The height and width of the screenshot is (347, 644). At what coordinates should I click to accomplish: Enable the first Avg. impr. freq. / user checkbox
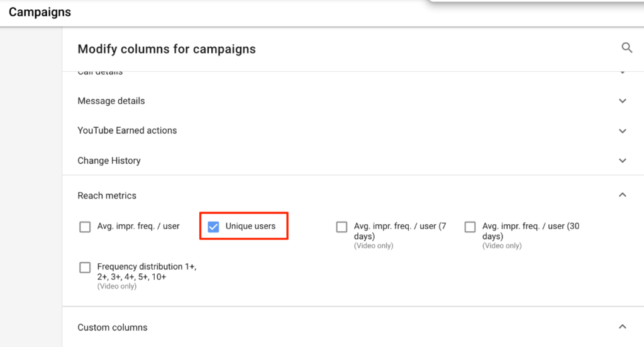click(x=85, y=227)
